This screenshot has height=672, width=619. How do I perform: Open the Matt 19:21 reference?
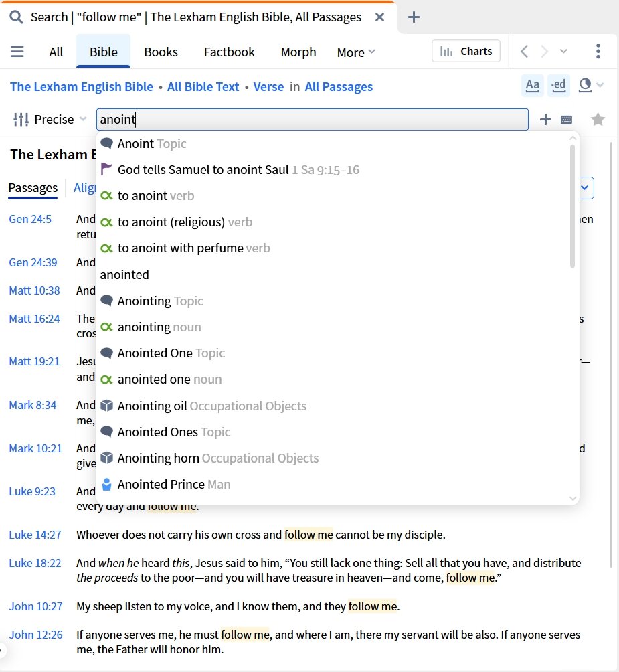[x=34, y=361]
